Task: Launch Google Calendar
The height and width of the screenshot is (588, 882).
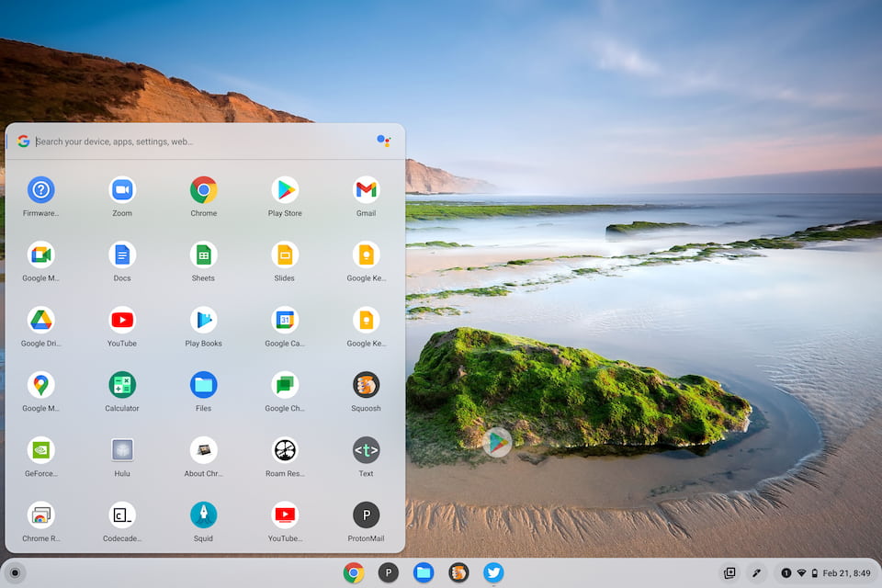Action: pyautogui.click(x=285, y=320)
